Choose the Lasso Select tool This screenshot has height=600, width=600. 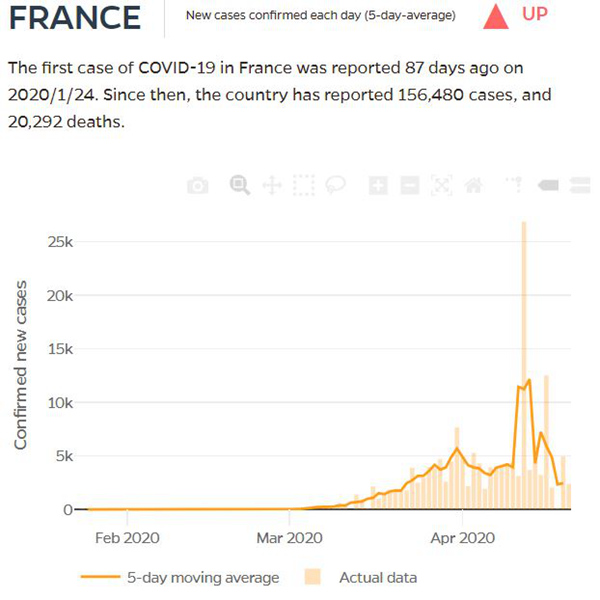tap(335, 185)
